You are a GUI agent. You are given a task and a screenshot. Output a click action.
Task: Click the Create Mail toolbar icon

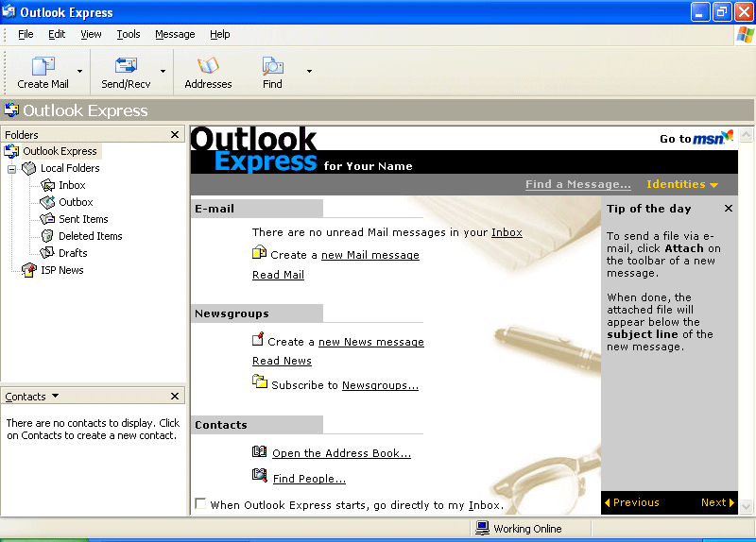[x=43, y=67]
